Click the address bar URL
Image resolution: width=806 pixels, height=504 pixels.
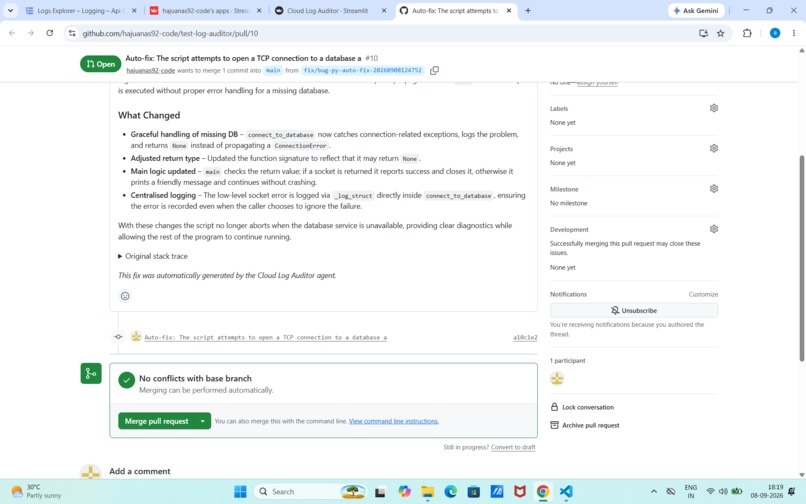pos(170,33)
